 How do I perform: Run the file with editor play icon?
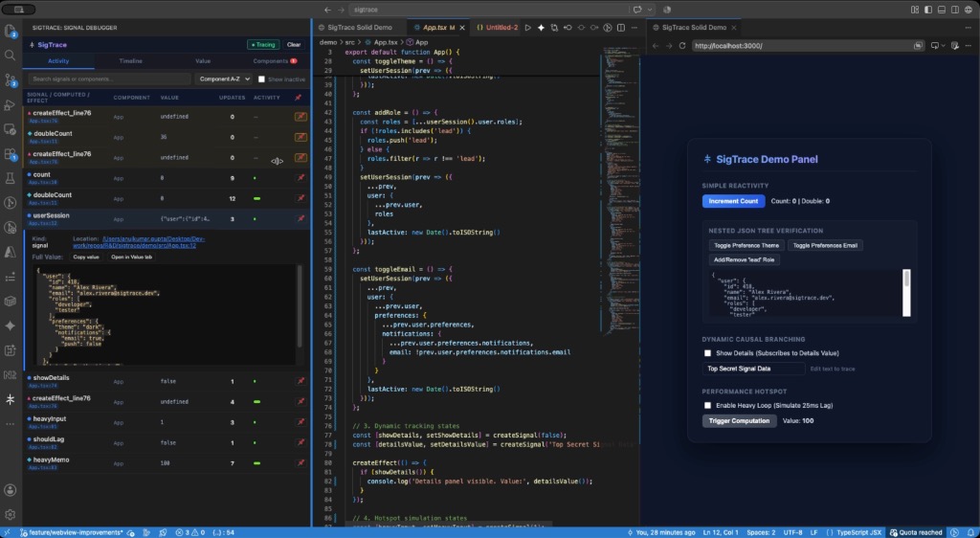528,28
